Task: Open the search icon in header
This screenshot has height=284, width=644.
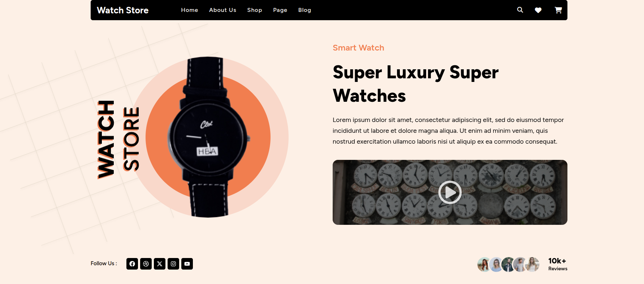Action: pos(520,10)
